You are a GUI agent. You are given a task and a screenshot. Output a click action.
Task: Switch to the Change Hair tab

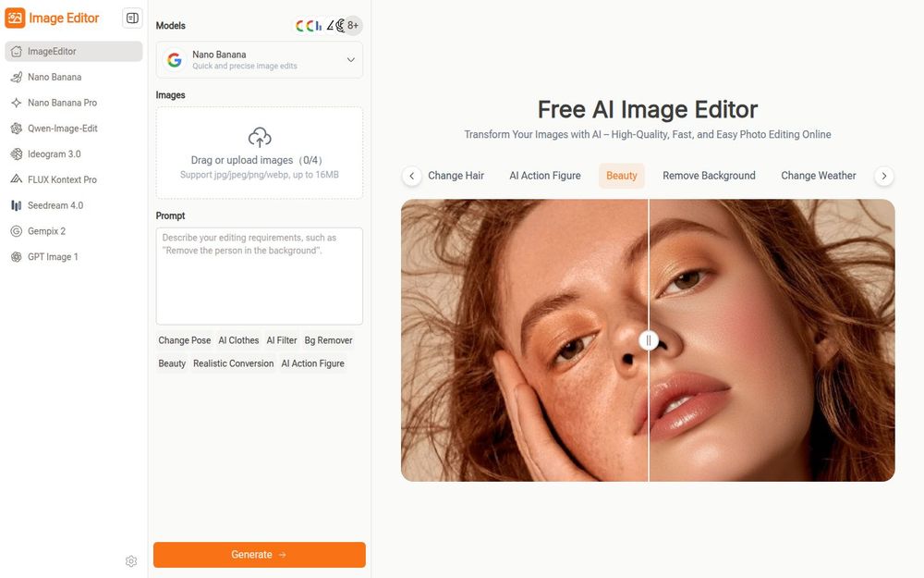tap(456, 176)
